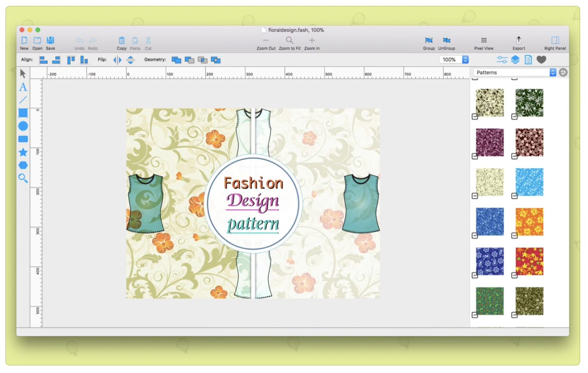The width and height of the screenshot is (588, 373).
Task: Choose the Star shape tool
Action: (23, 152)
